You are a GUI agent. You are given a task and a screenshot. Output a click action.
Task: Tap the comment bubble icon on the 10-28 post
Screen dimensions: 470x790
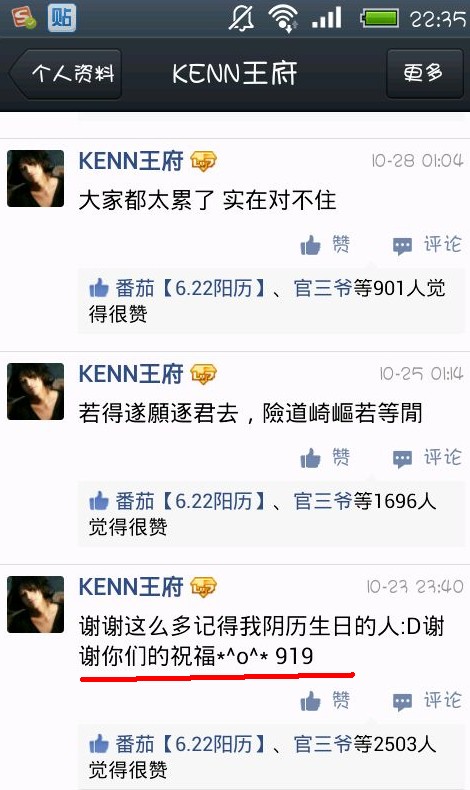(x=402, y=246)
